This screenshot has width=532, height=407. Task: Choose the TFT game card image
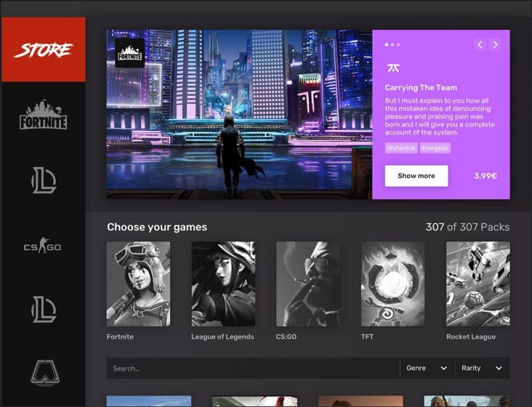pos(393,284)
